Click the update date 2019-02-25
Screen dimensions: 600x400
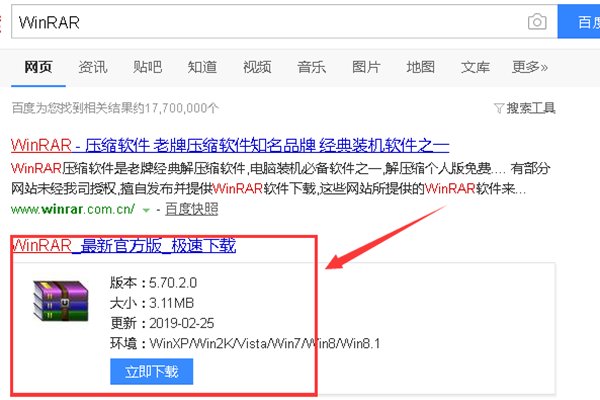click(181, 323)
